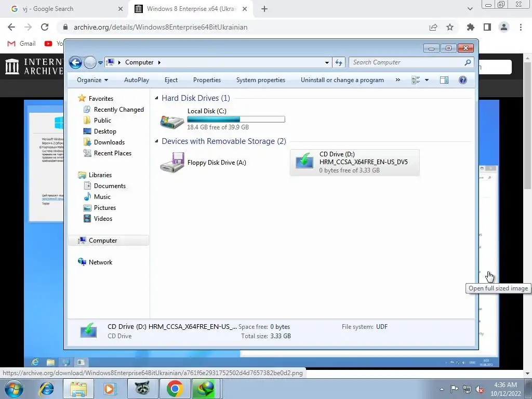Click AutoPlay in the Explorer toolbar
Screen dimensions: 532x399
(137, 80)
